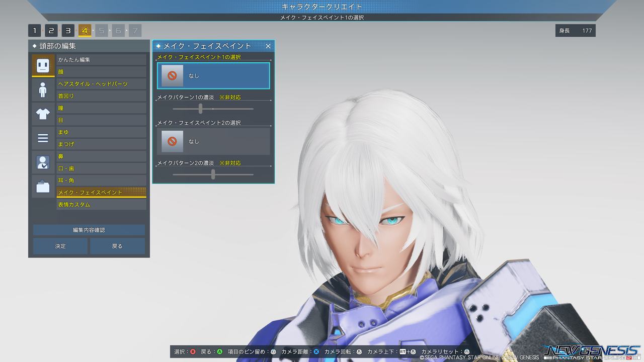644x362 pixels.
Task: Open ヘアスタイル・ヘッドパーツ menu entry
Action: coord(101,84)
